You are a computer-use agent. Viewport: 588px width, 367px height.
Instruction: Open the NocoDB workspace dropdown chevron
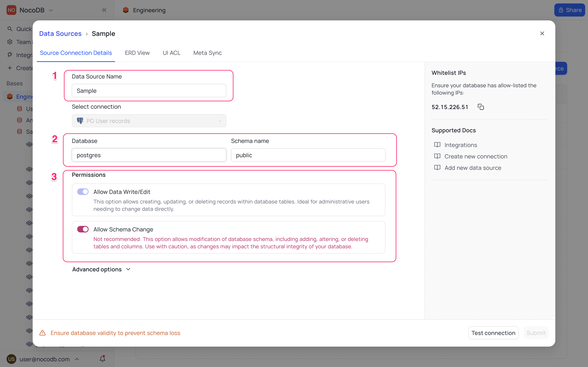tap(51, 10)
